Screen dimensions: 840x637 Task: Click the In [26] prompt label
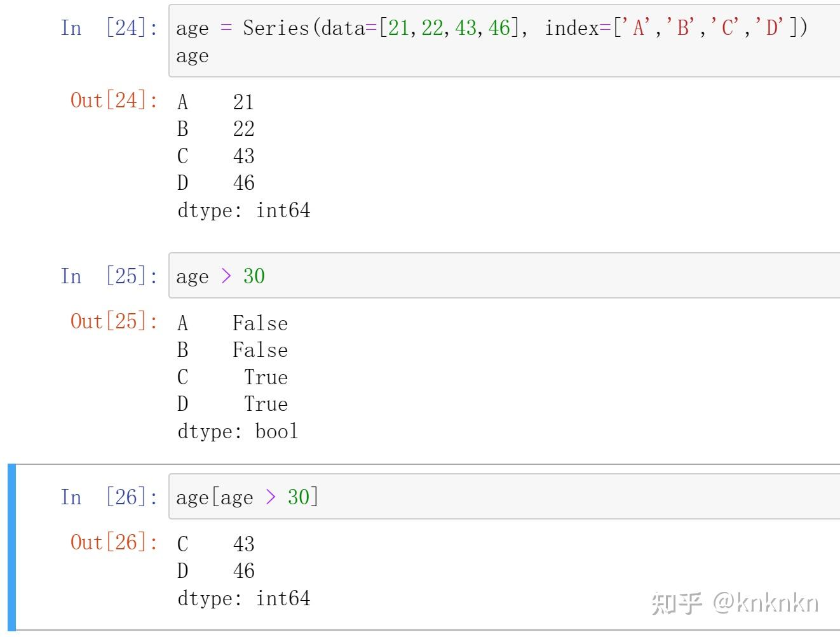109,497
